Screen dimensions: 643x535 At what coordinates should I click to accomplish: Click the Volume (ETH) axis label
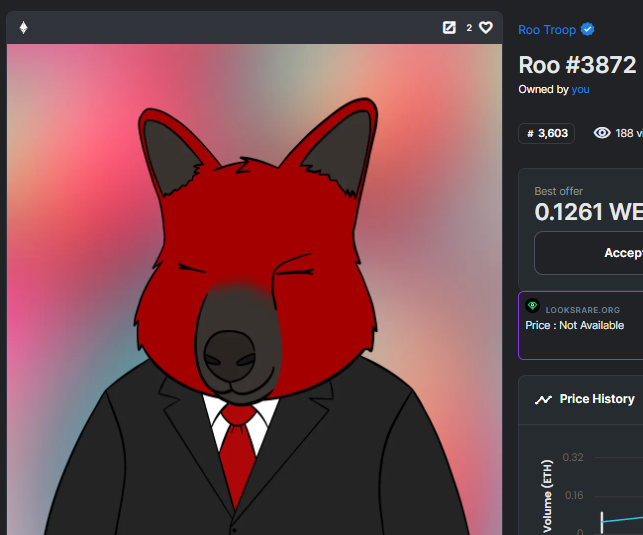(x=547, y=496)
